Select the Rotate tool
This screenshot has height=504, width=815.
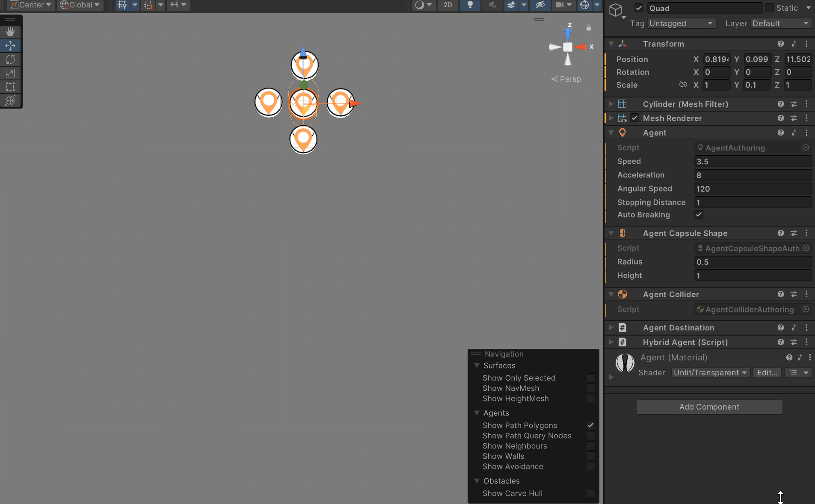point(10,59)
